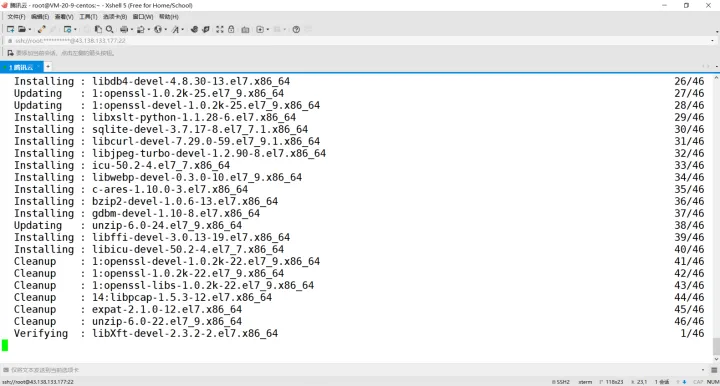The image size is (720, 386).
Task: Click the fullscreen toggle icon
Action: (x=219, y=29)
